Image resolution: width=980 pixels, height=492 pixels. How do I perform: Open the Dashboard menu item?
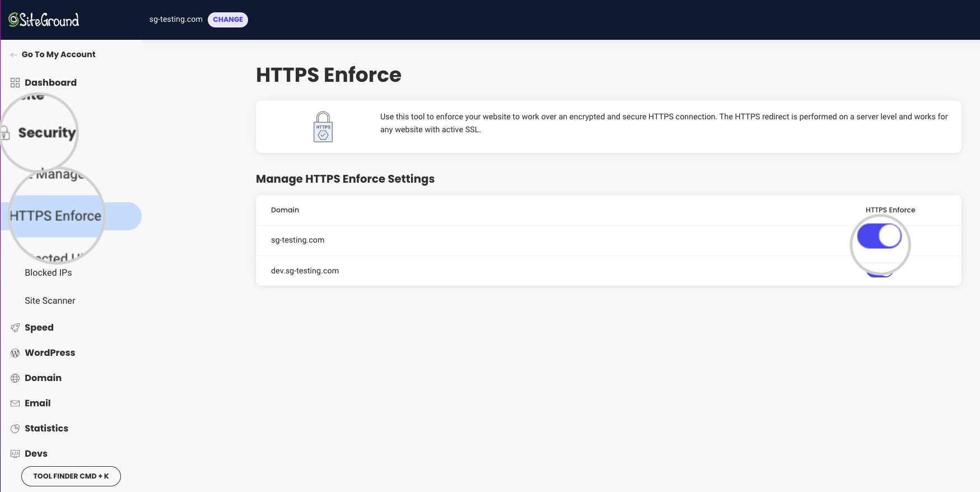[50, 82]
